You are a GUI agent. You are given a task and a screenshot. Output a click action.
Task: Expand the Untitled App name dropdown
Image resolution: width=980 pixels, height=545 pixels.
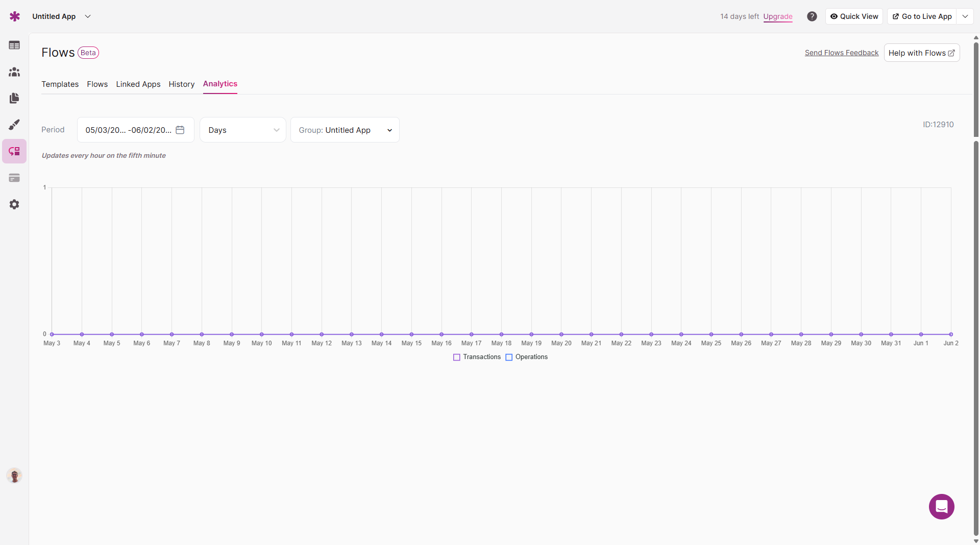pos(88,16)
